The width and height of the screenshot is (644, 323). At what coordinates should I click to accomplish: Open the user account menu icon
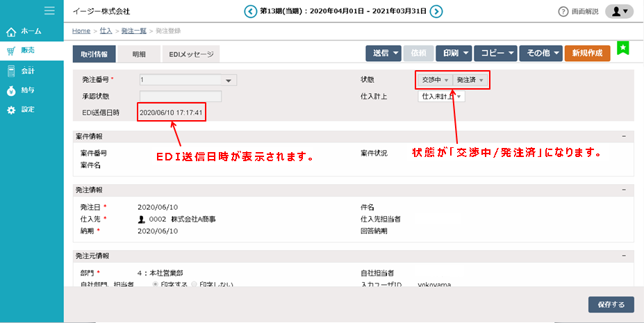coord(619,11)
